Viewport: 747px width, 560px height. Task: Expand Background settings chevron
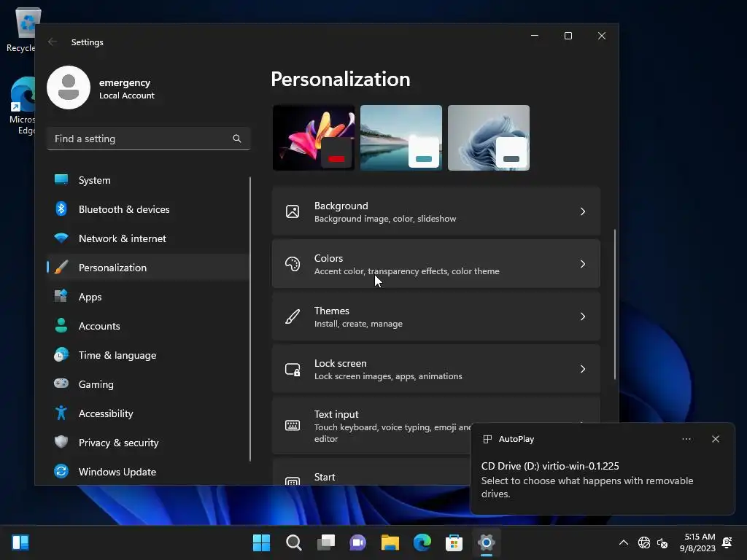(583, 211)
